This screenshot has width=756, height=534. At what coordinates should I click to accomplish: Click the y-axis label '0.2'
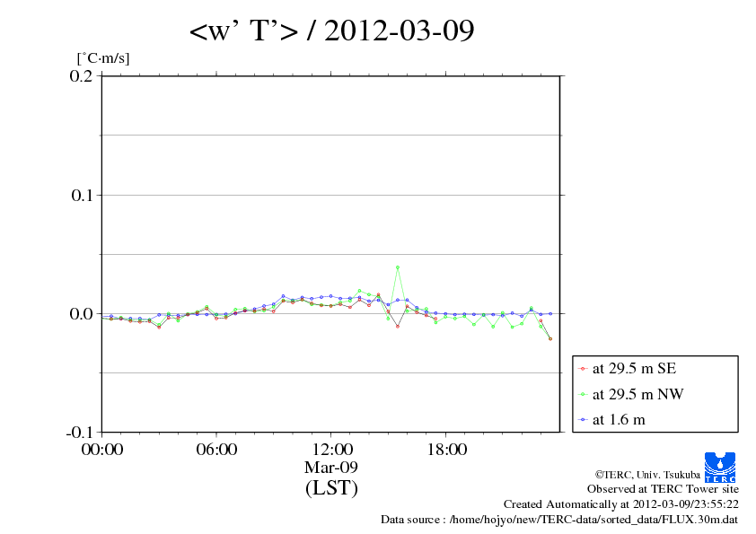click(x=81, y=75)
